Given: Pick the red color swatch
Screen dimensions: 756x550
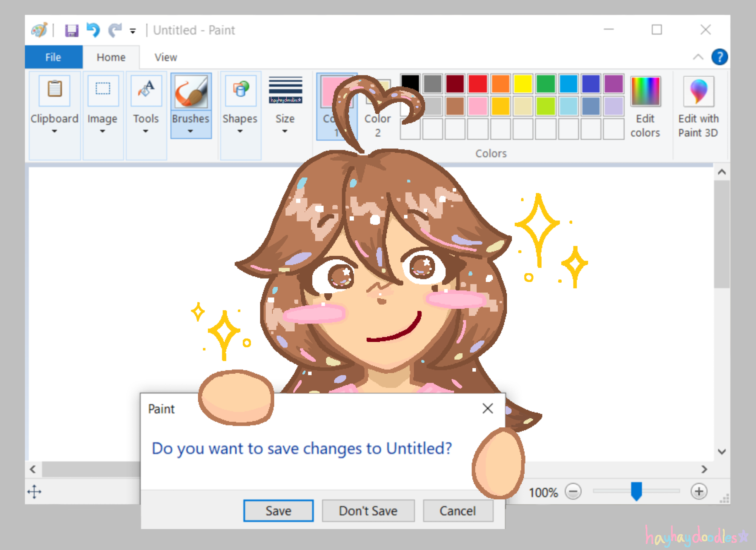Looking at the screenshot, I should click(x=478, y=84).
